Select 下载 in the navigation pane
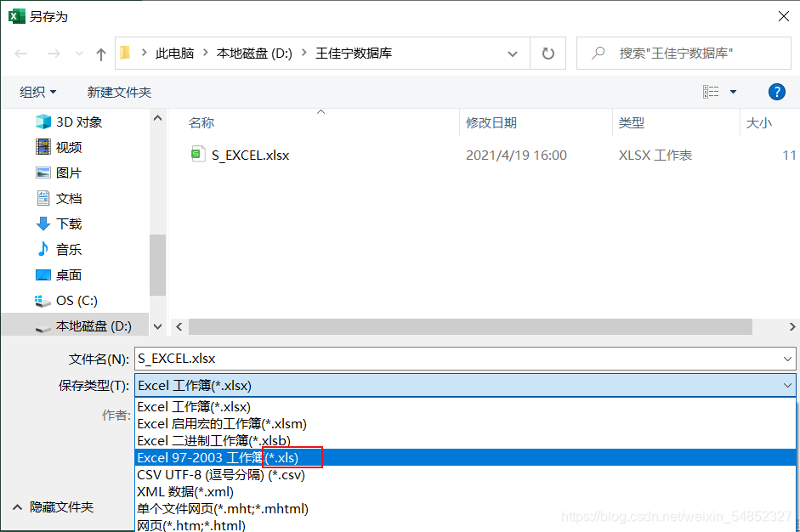 pyautogui.click(x=59, y=224)
